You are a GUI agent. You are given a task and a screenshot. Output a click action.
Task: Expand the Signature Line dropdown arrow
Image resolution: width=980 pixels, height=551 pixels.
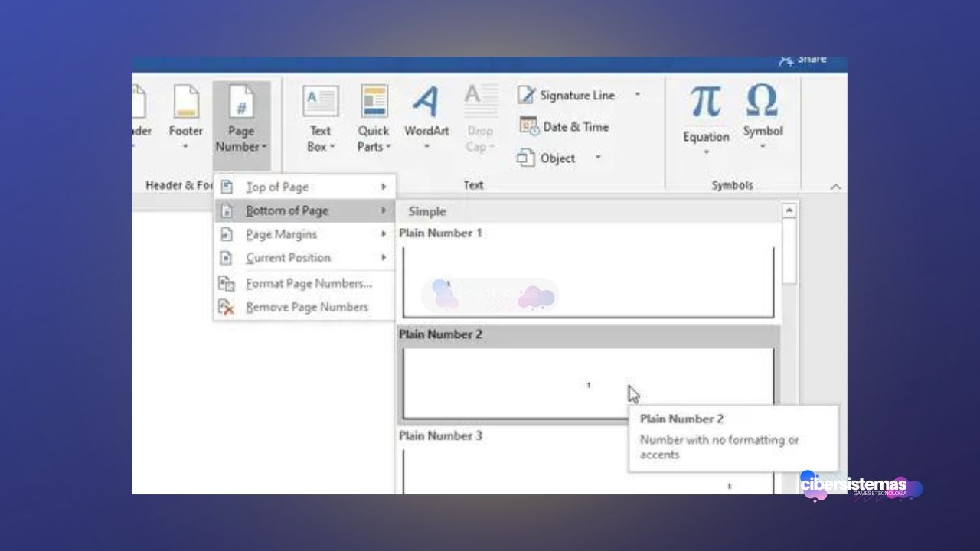638,96
